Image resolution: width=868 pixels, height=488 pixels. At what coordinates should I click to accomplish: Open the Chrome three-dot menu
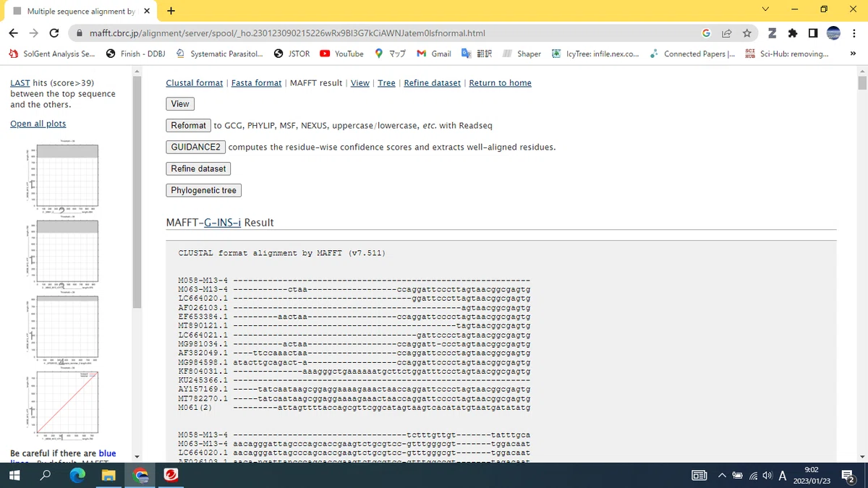tap(854, 33)
